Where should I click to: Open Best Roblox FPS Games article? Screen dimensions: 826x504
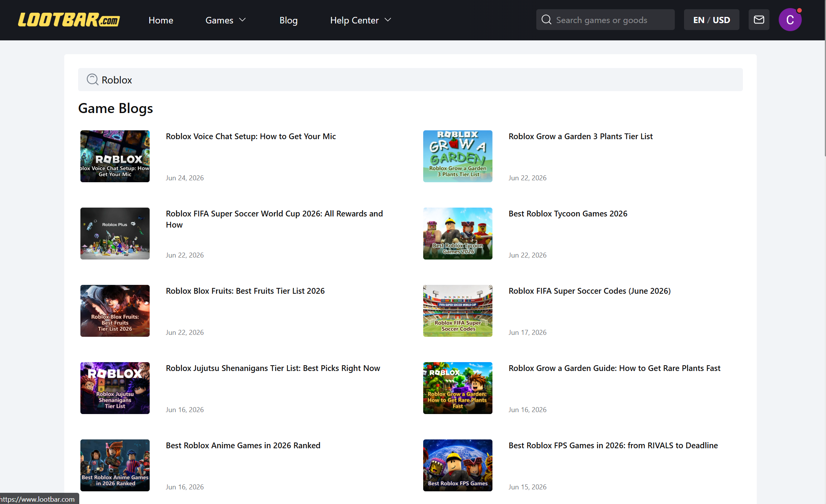pos(613,446)
